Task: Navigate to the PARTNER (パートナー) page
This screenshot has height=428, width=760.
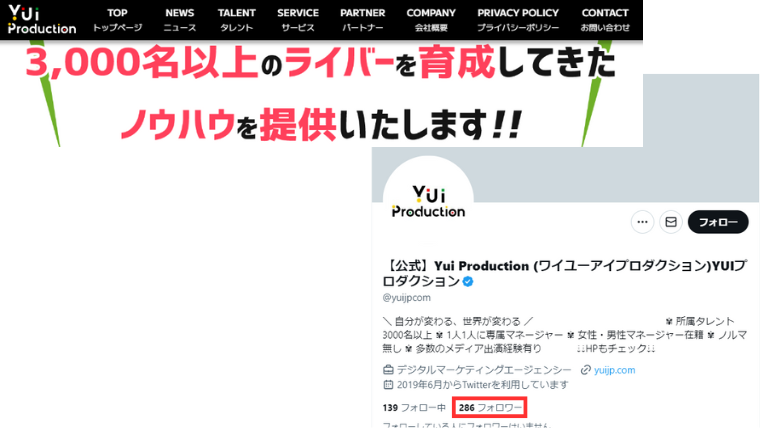Action: coord(362,20)
